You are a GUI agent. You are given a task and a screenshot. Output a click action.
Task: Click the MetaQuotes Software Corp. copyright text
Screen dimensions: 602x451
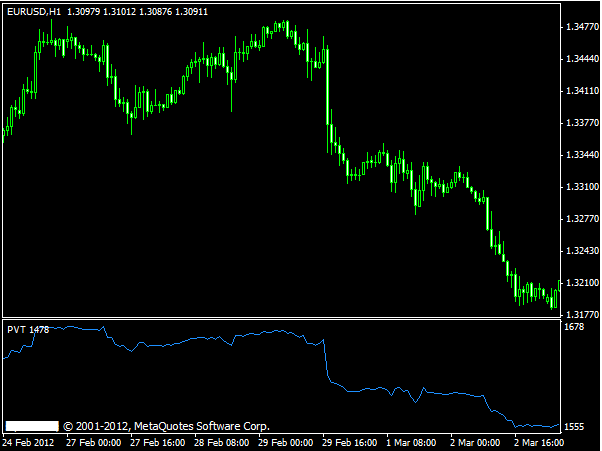pyautogui.click(x=166, y=426)
